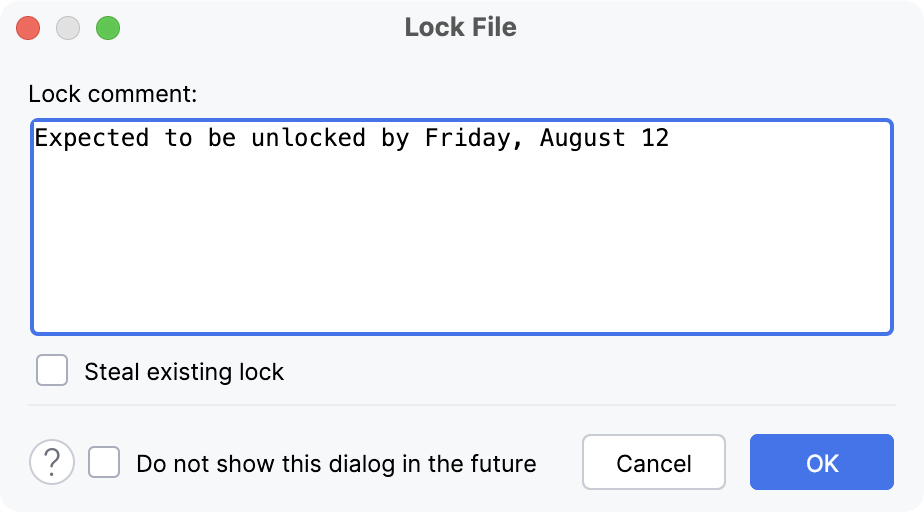
Task: Close the dialog with the red button
Action: pyautogui.click(x=28, y=28)
